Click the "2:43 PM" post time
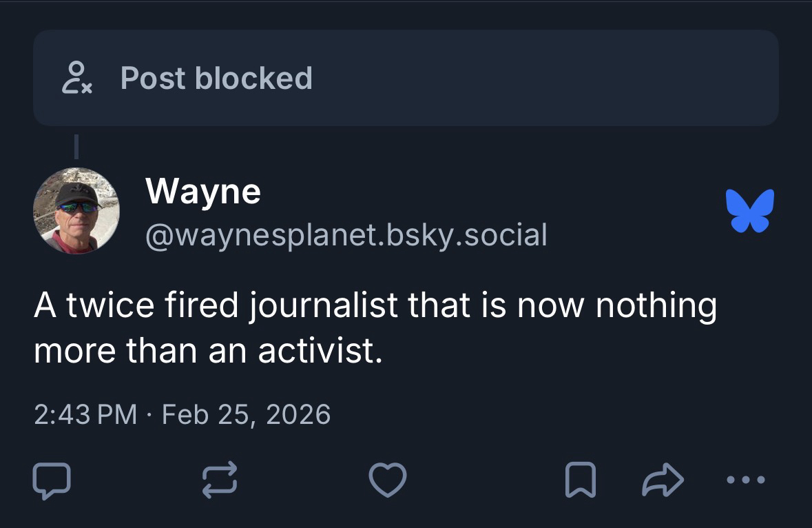 coord(85,415)
